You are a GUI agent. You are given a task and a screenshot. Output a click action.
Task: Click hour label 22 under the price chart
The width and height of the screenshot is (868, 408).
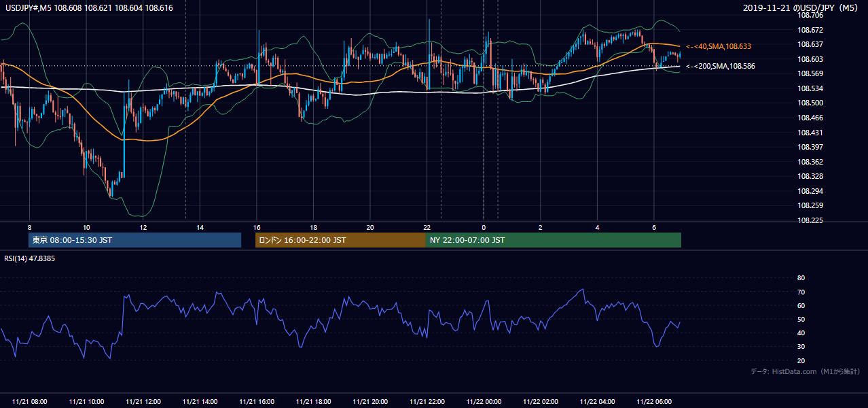tap(427, 227)
